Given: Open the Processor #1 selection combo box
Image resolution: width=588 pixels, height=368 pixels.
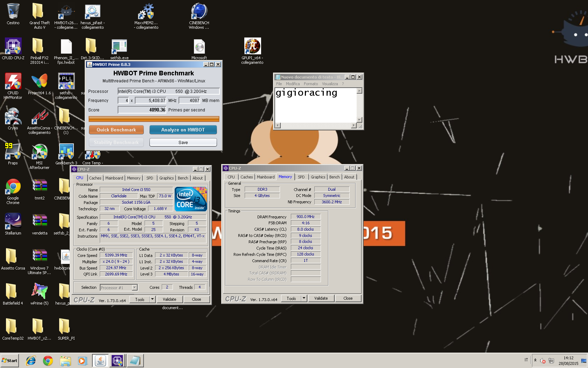Looking at the screenshot, I should tap(119, 287).
